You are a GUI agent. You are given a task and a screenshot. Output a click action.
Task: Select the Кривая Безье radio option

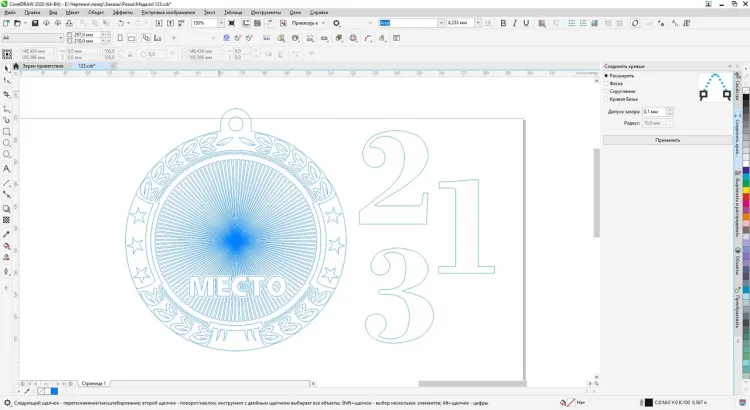[606, 99]
